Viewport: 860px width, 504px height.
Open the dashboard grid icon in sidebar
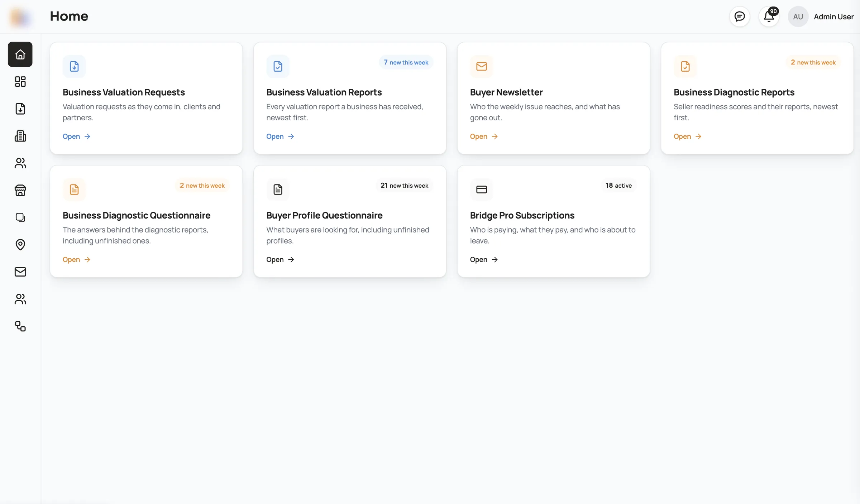20,82
